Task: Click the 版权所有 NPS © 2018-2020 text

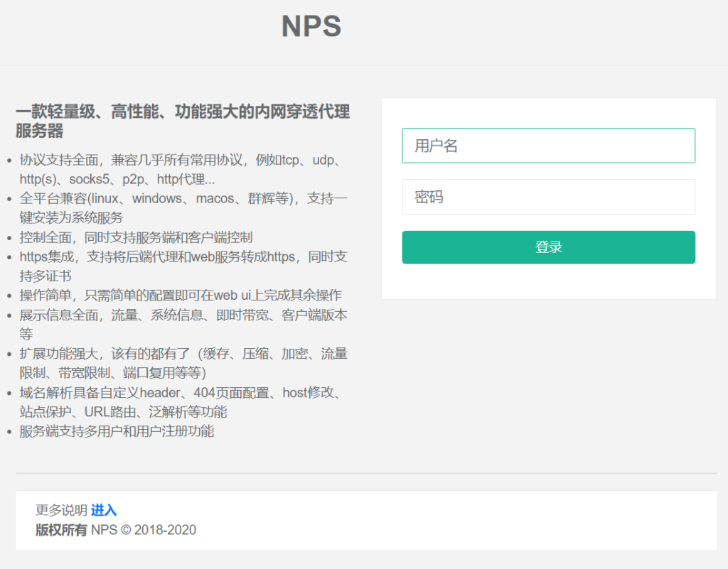Action: click(116, 530)
